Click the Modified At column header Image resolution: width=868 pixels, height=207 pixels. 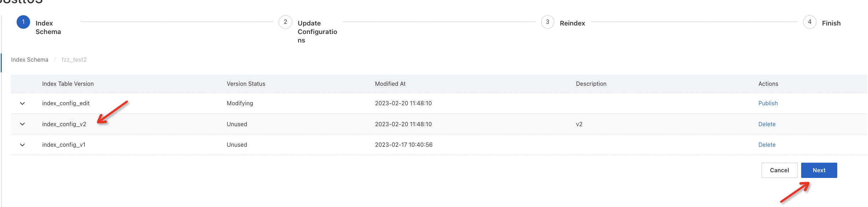click(x=390, y=84)
